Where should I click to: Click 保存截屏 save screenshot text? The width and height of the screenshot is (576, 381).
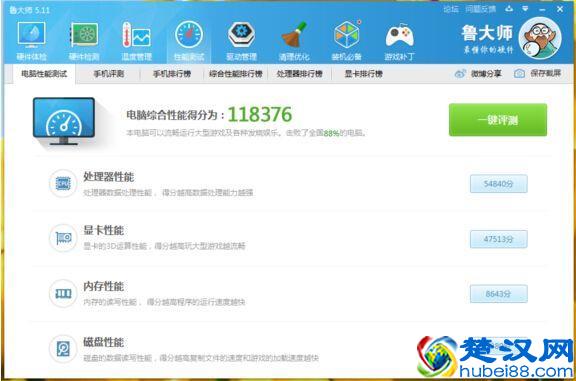[546, 73]
